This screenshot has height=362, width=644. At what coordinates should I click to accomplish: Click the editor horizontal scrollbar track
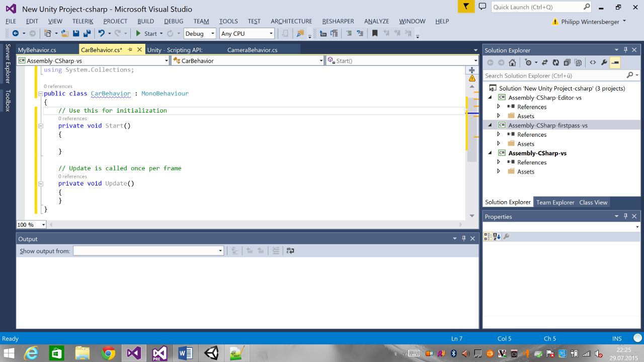(257, 225)
